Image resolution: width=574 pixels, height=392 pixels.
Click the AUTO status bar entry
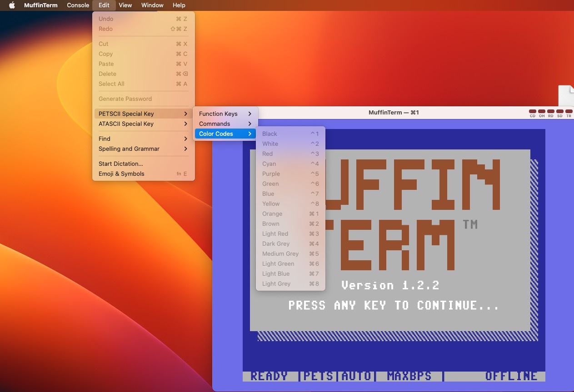pyautogui.click(x=356, y=376)
